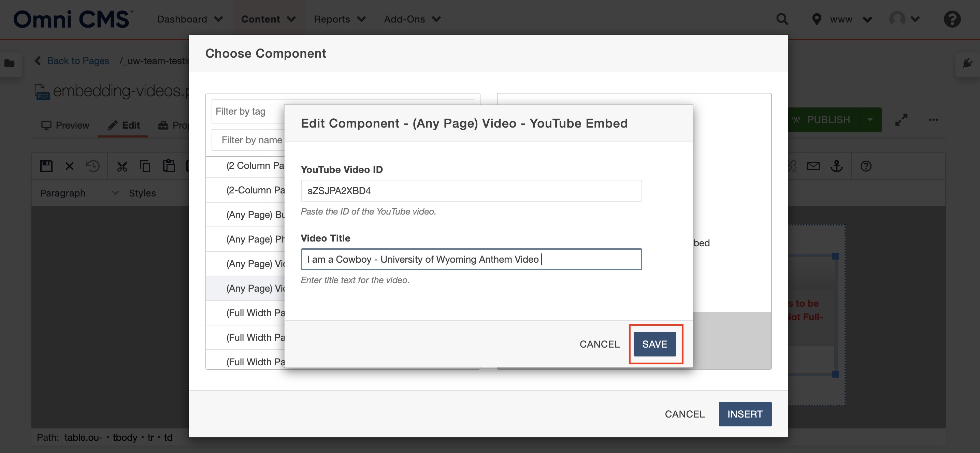This screenshot has height=453, width=980.
Task: Edit the YouTube Video ID field
Action: [471, 191]
